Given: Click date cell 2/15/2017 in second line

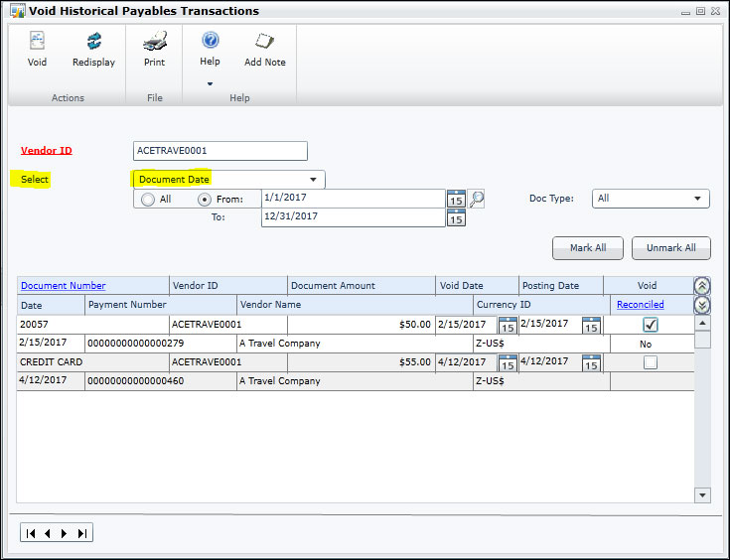Looking at the screenshot, I should coord(51,344).
